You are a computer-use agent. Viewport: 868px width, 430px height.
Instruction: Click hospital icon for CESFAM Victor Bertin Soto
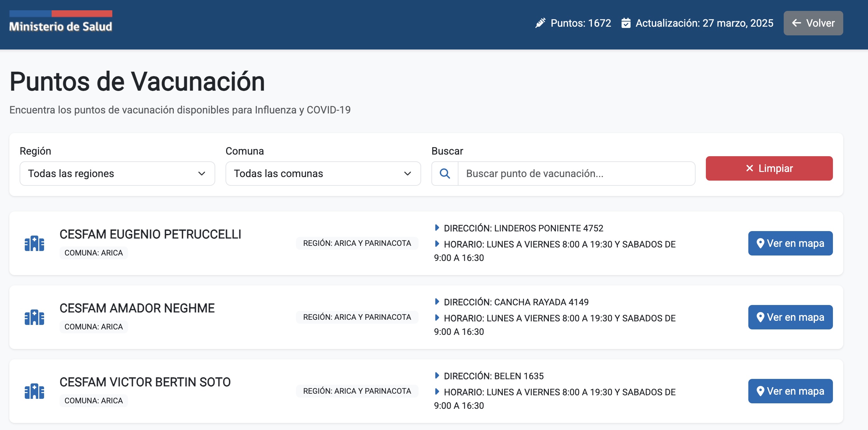(x=34, y=391)
